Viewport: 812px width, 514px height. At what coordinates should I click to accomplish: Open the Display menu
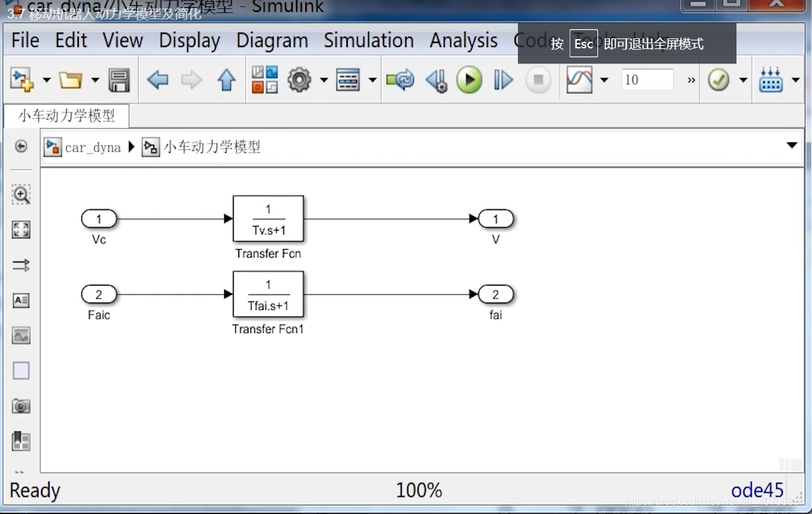189,40
